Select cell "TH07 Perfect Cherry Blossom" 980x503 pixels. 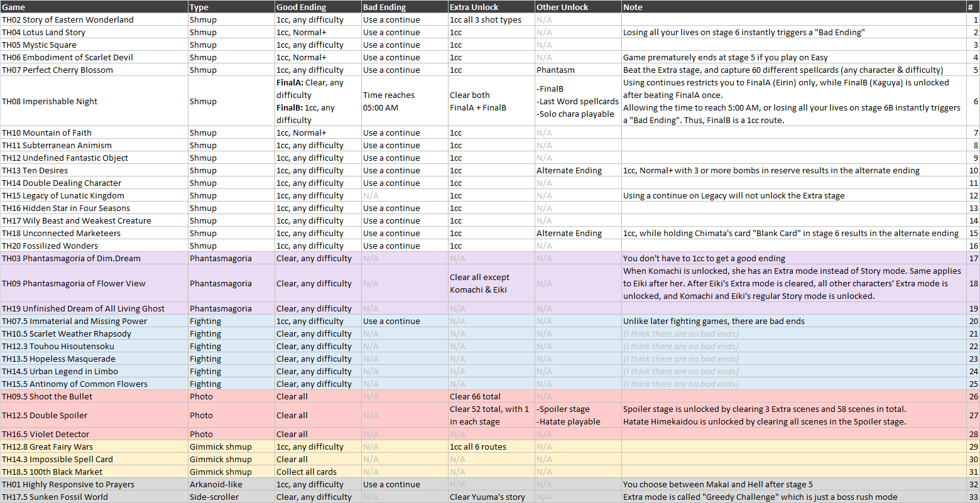(94, 70)
